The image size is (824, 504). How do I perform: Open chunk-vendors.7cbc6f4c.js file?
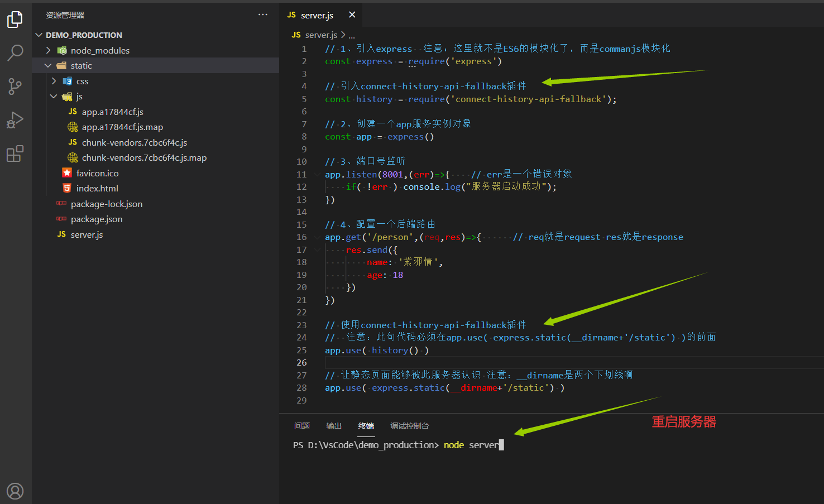134,143
